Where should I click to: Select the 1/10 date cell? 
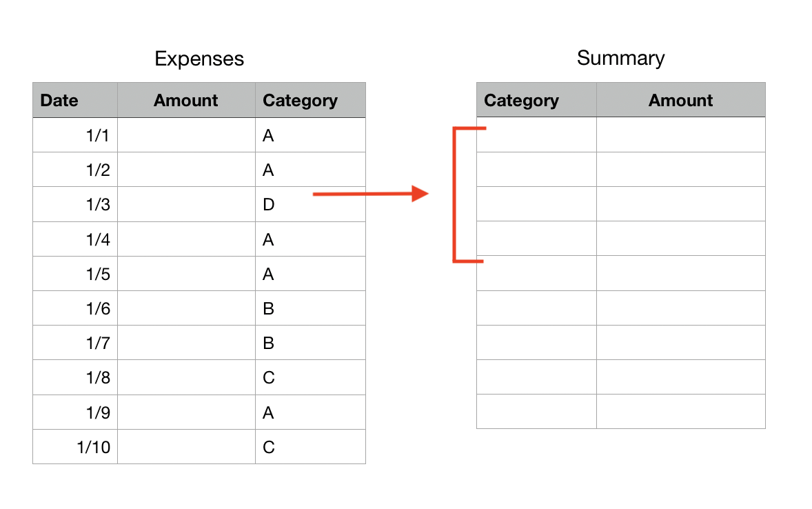coord(74,447)
